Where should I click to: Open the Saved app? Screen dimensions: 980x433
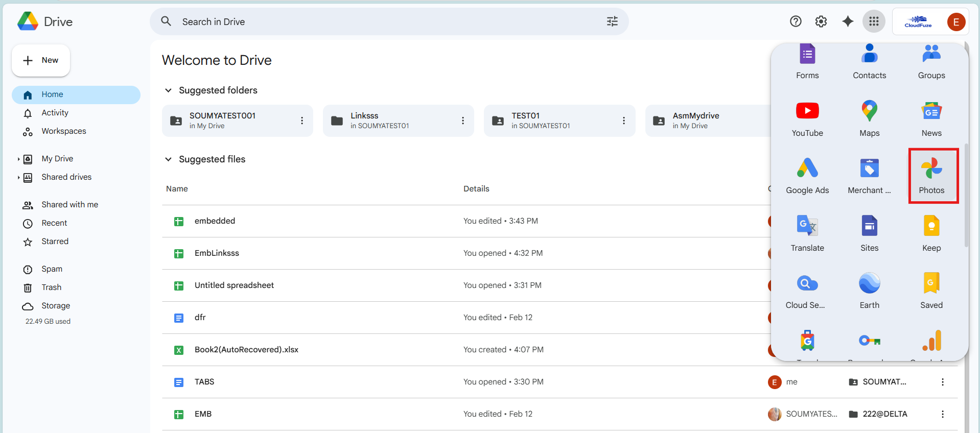[x=931, y=291]
